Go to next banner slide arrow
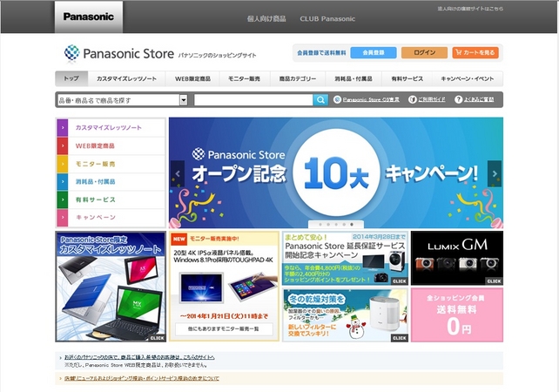This screenshot has height=392, width=559. (495, 173)
